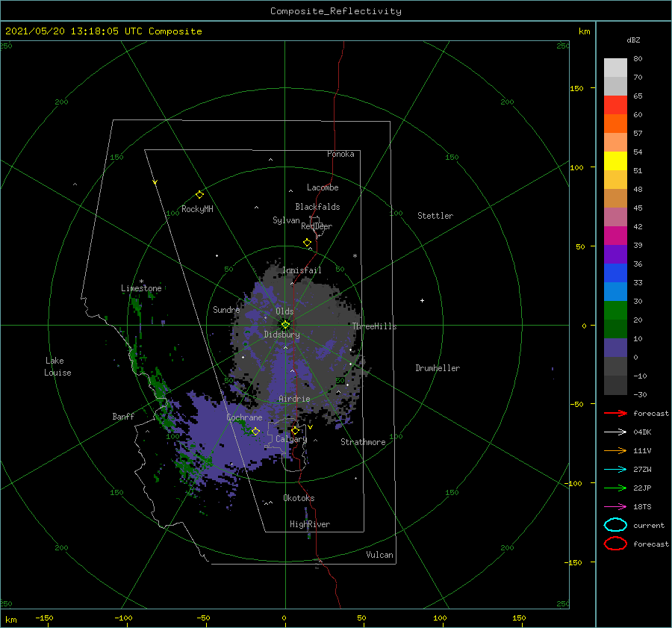The width and height of the screenshot is (672, 628).
Task: Click the red forecast ellipse icon
Action: pos(615,544)
